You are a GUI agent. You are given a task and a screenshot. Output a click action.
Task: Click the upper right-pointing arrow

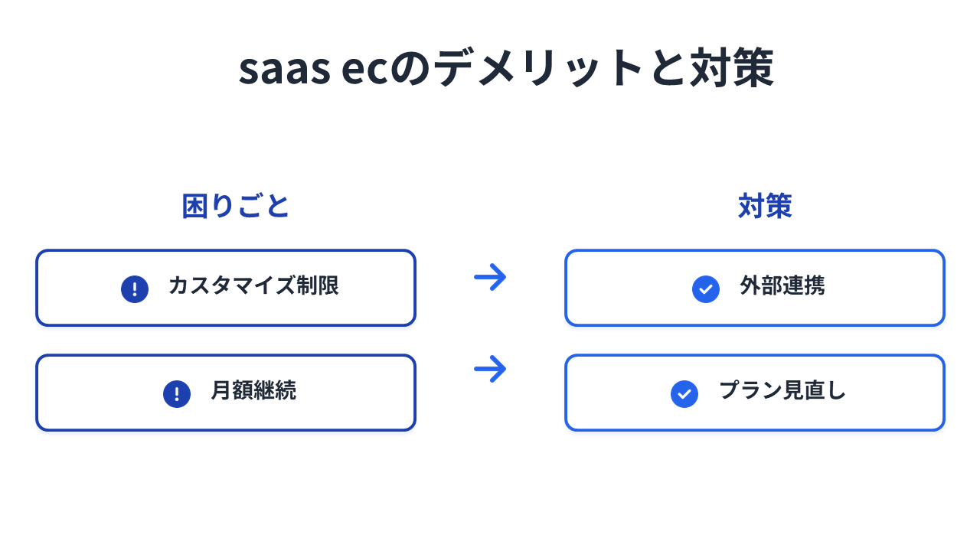(x=490, y=276)
